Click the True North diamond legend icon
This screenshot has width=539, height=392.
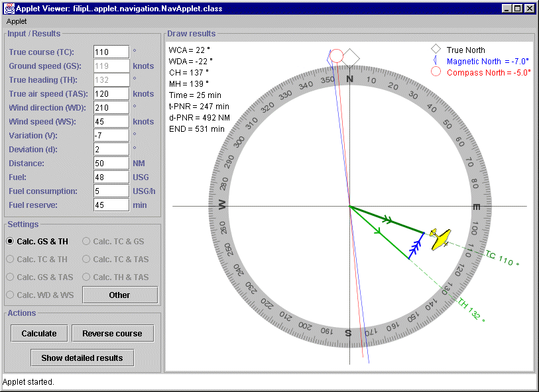pos(436,50)
